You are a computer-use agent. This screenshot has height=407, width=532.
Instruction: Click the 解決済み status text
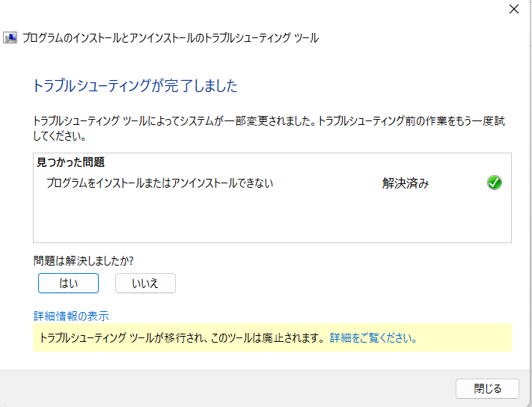coord(406,183)
